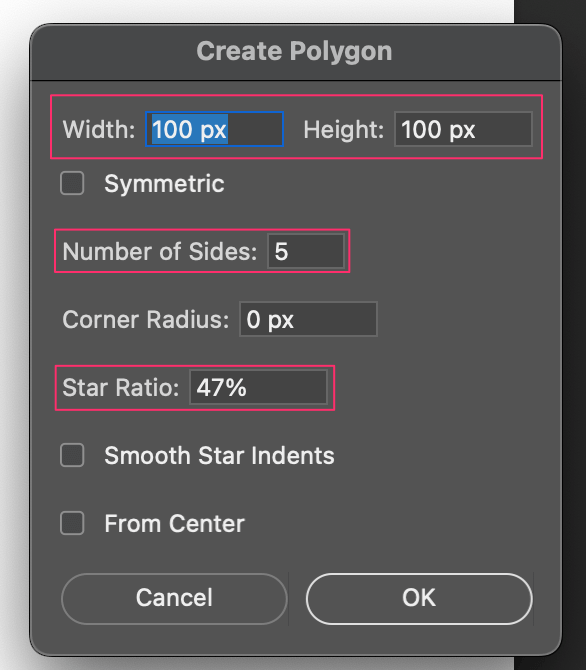Click the Corner Radius input field
The height and width of the screenshot is (670, 586).
click(308, 319)
